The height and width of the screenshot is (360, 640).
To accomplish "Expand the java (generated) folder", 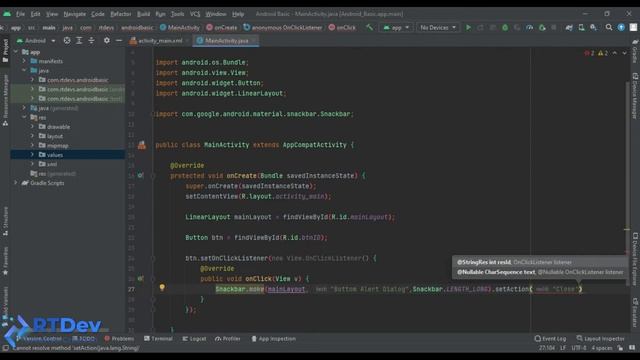I will tap(24, 108).
